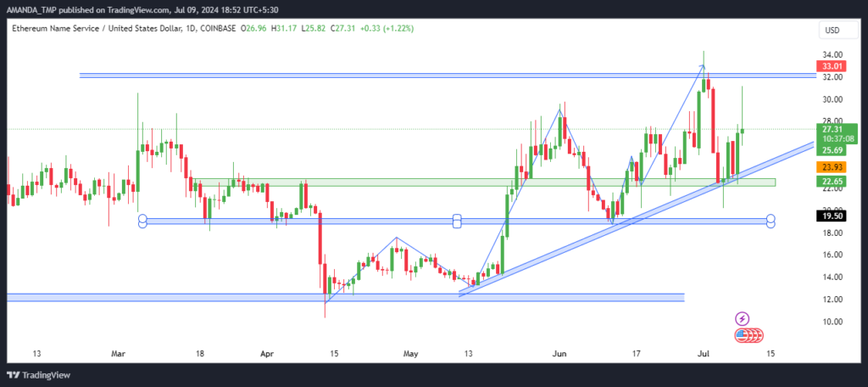Select the left circular handle of the horizontal zone

click(x=142, y=221)
